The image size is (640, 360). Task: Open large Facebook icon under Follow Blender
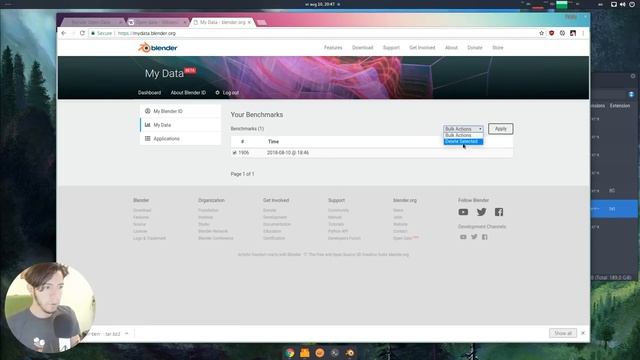tap(499, 212)
